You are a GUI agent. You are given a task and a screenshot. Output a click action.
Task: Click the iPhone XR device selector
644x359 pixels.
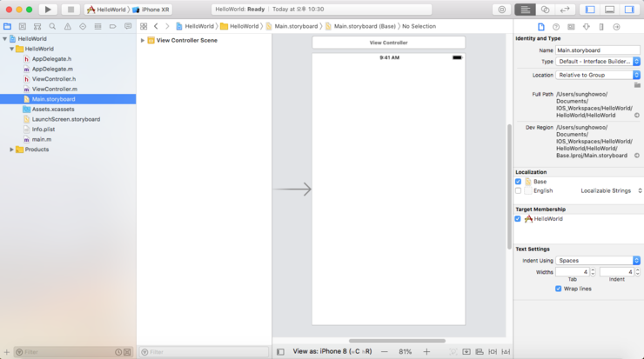[151, 10]
